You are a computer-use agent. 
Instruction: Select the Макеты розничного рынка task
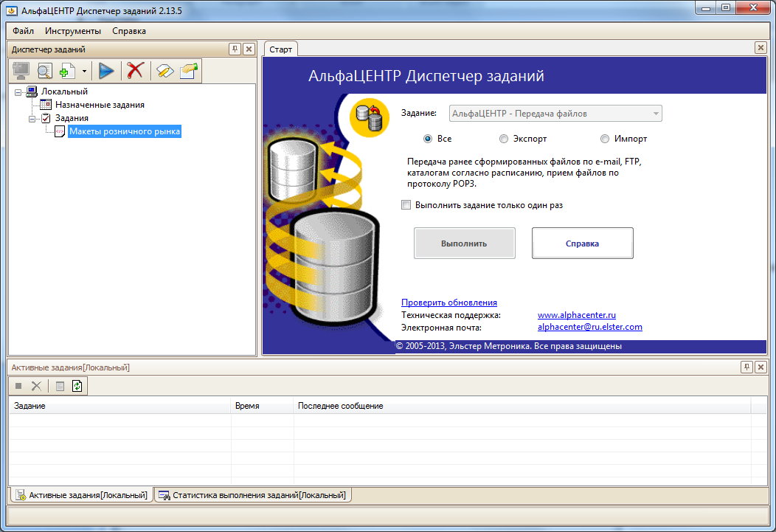124,131
